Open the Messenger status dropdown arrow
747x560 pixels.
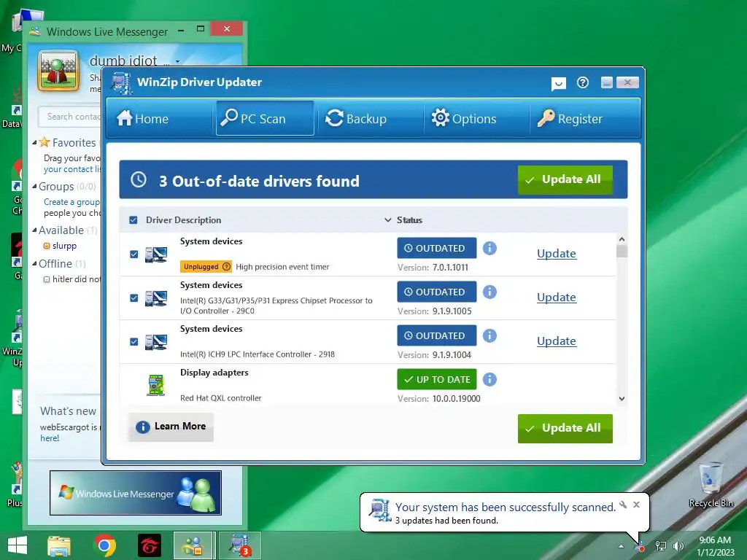click(177, 61)
